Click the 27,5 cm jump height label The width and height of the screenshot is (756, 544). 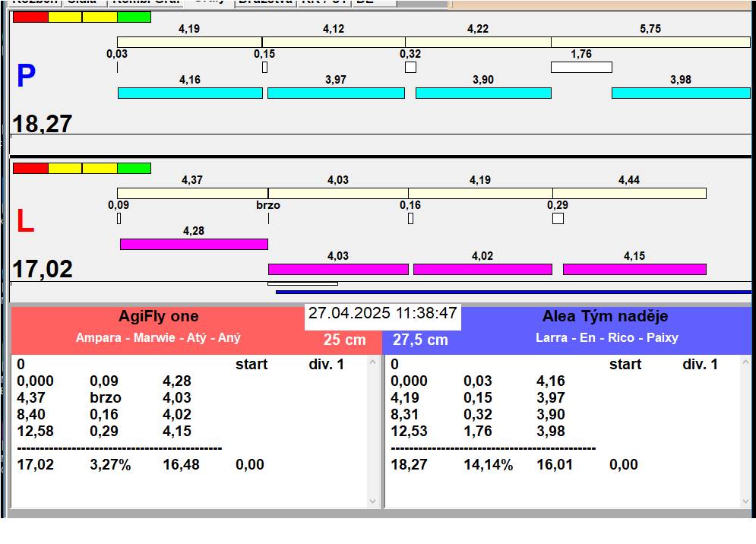coord(420,340)
